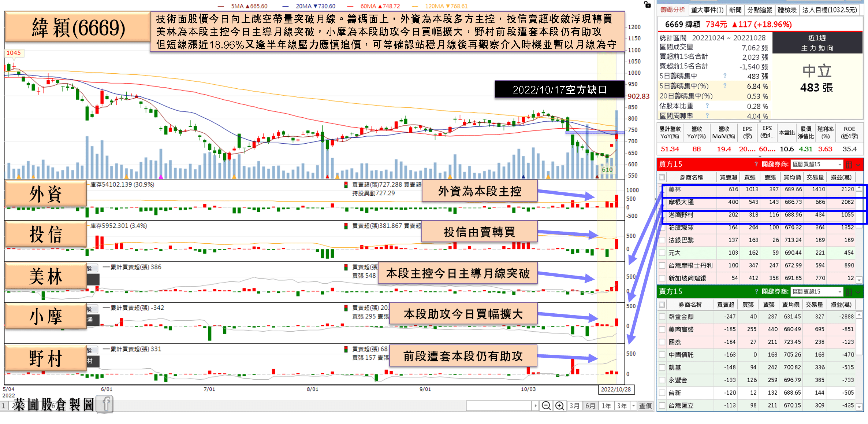Click the 120MA 768.61 legend label
The width and height of the screenshot is (868, 424).
[446, 6]
